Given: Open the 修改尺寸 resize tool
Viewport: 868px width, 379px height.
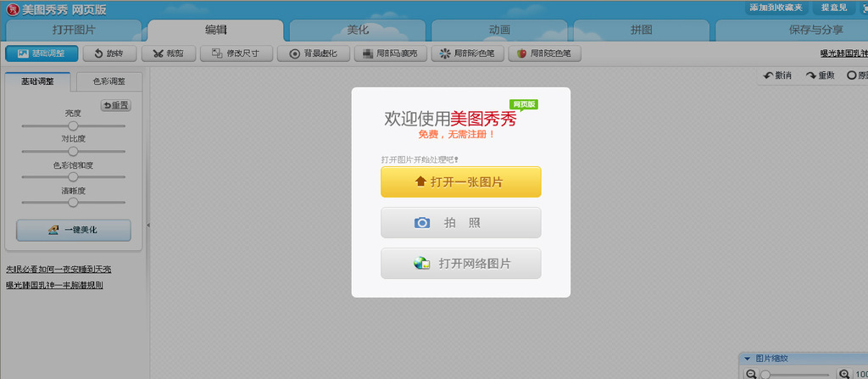Looking at the screenshot, I should [x=236, y=53].
